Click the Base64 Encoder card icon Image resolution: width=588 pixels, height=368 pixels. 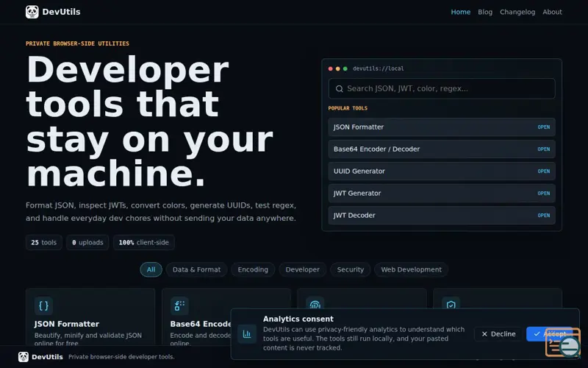[179, 305]
